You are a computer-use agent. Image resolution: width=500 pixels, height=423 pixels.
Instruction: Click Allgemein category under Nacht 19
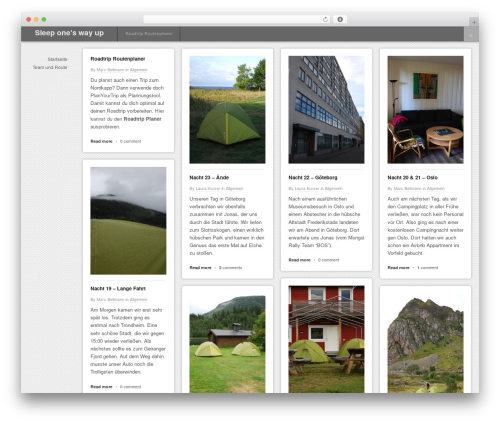click(x=139, y=300)
